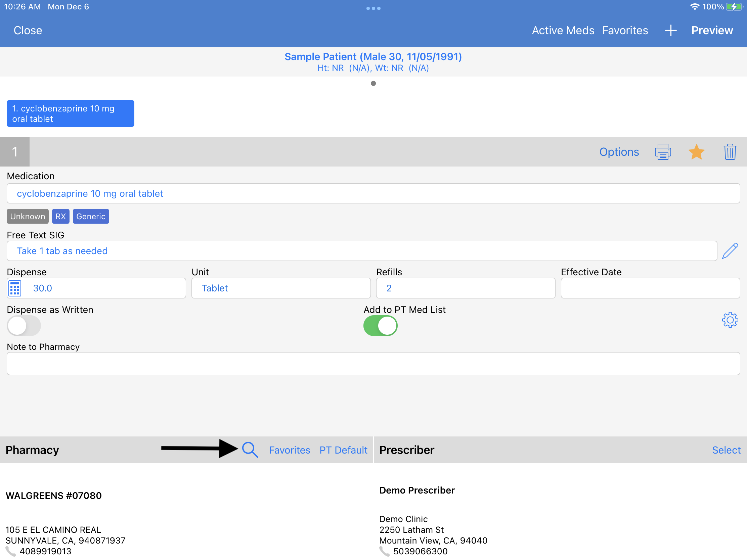Tap the 10:26 AM clock

point(22,7)
